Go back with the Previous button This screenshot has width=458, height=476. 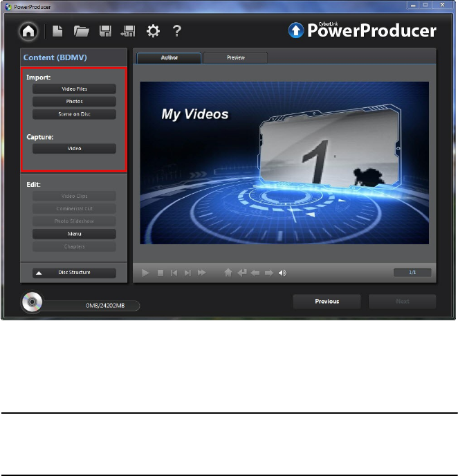coord(327,302)
